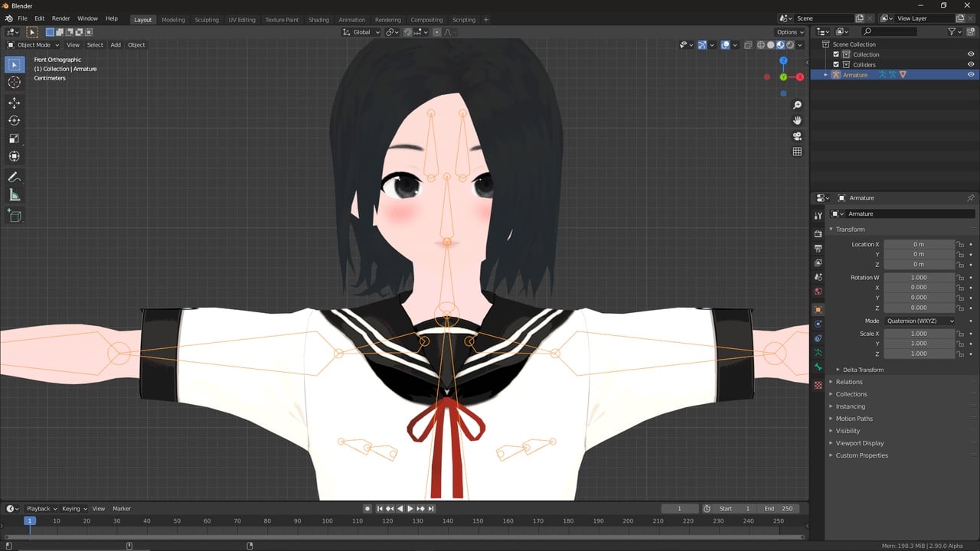This screenshot has height=551, width=980.
Task: Choose the Annotate pencil tool
Action: coord(15,178)
